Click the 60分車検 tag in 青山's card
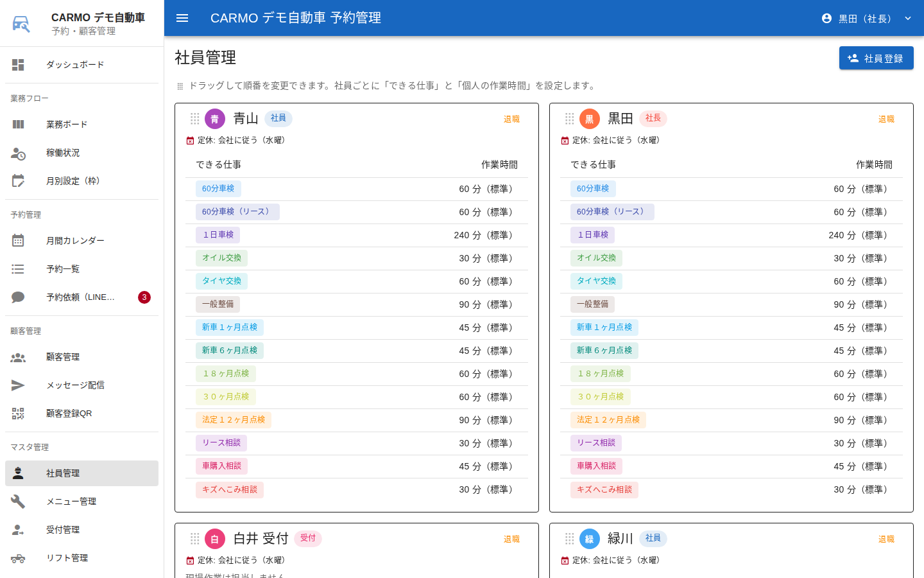Viewport: 924px width, 578px height. [x=218, y=189]
